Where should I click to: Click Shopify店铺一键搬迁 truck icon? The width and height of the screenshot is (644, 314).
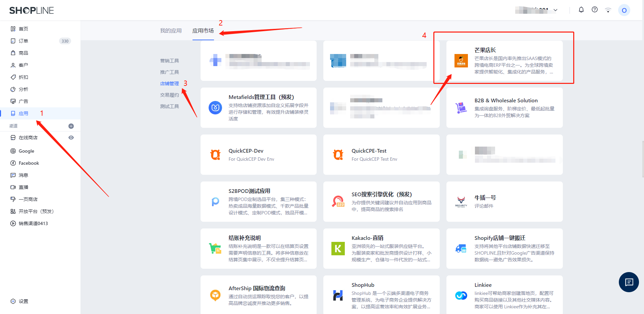point(461,249)
